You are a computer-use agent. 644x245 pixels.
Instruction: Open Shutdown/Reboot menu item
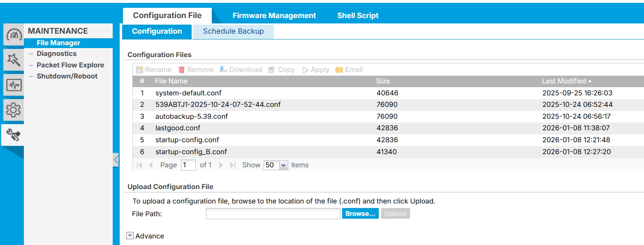tap(67, 76)
